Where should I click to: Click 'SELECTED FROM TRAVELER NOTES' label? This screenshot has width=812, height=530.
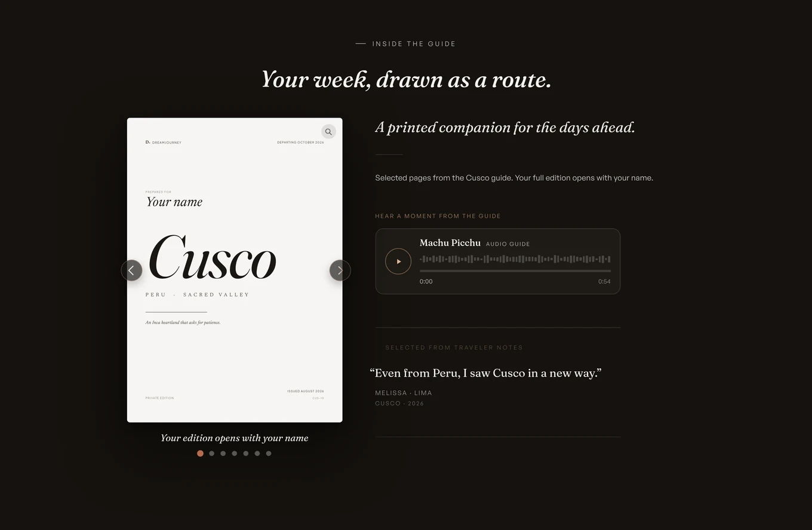click(x=454, y=347)
